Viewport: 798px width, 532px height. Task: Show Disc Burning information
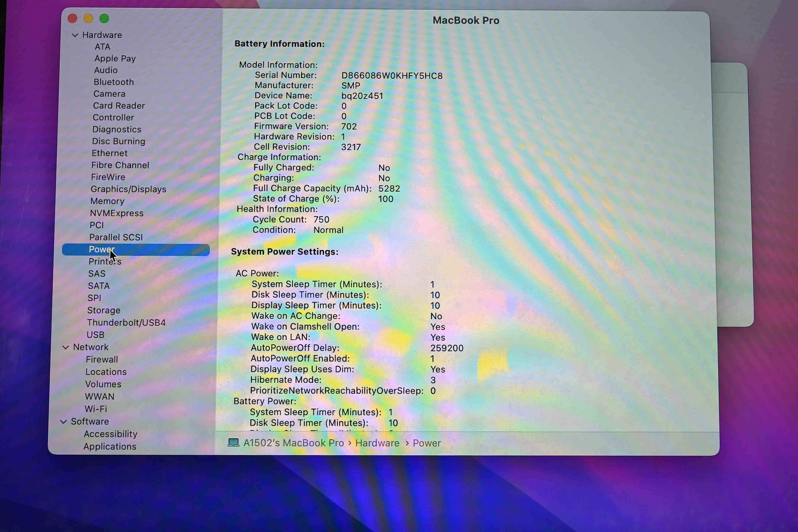click(118, 141)
